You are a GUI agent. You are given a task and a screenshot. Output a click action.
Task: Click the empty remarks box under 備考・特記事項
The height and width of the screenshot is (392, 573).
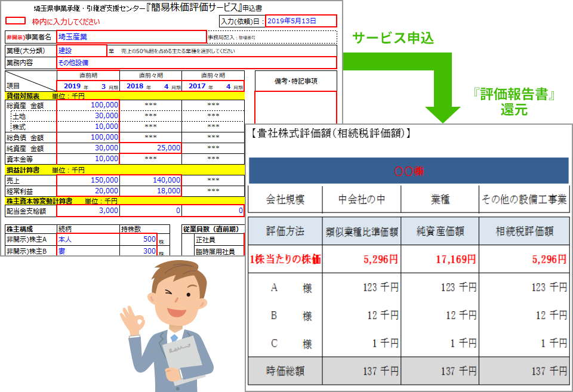click(x=295, y=106)
